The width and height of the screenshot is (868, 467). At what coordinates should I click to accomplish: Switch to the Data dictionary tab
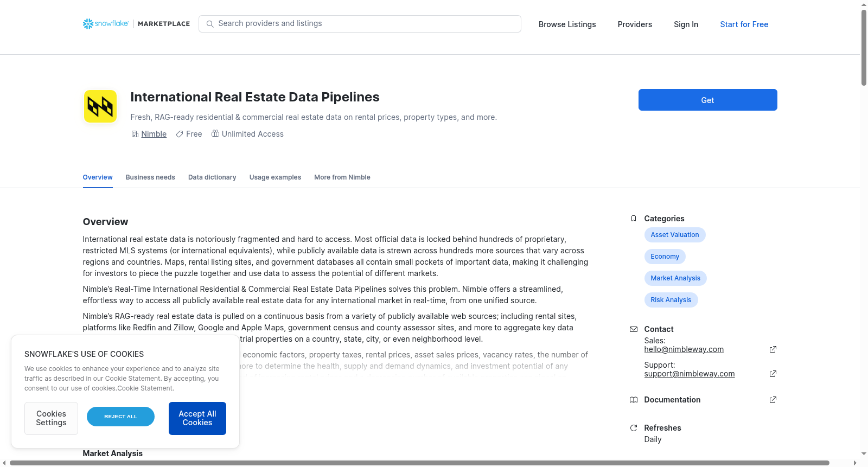point(212,177)
